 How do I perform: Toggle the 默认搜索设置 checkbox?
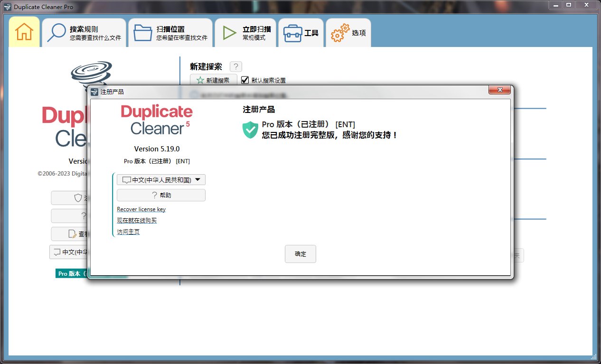click(245, 80)
